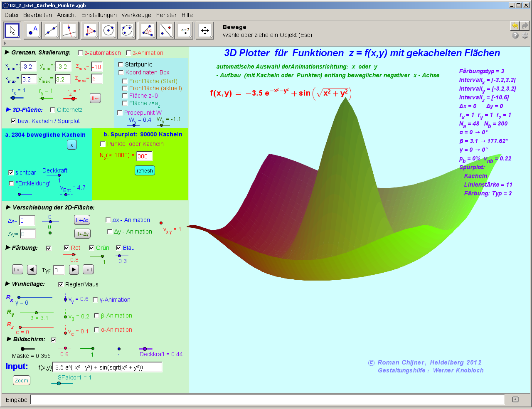This screenshot has height=409, width=532.
Task: Select the Move (Bewege) arrow tool
Action: tap(12, 31)
